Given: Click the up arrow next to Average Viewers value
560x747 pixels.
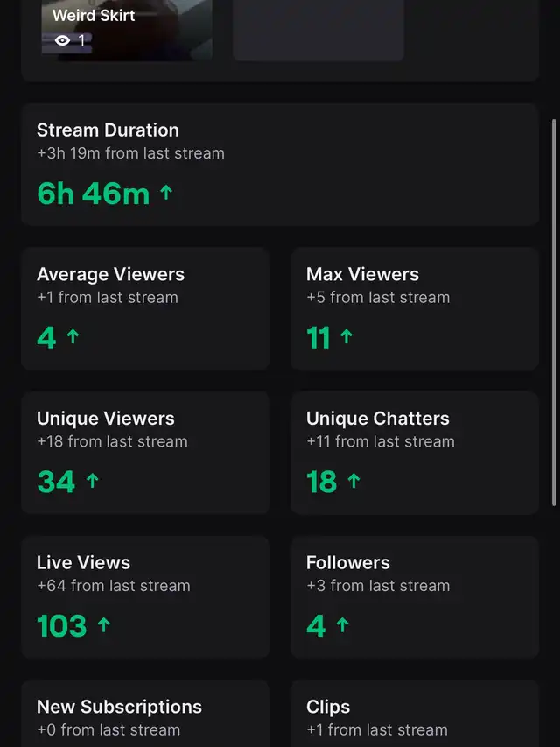Looking at the screenshot, I should click(x=73, y=336).
